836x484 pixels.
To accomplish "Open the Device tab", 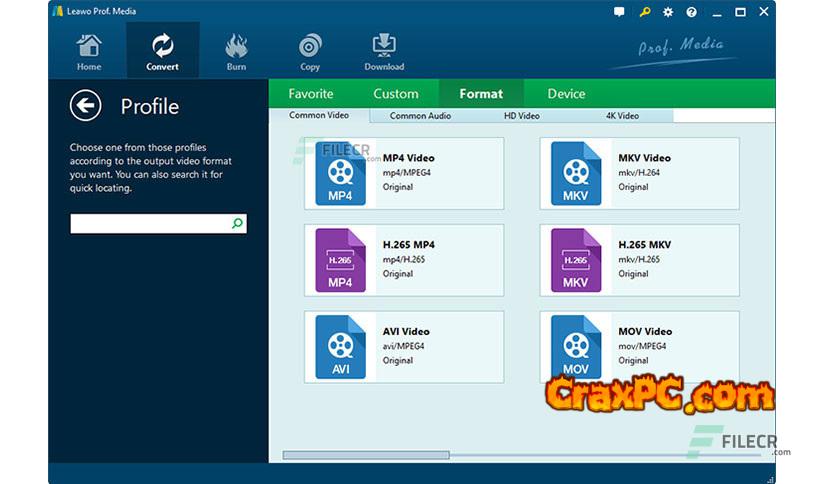I will [x=566, y=94].
